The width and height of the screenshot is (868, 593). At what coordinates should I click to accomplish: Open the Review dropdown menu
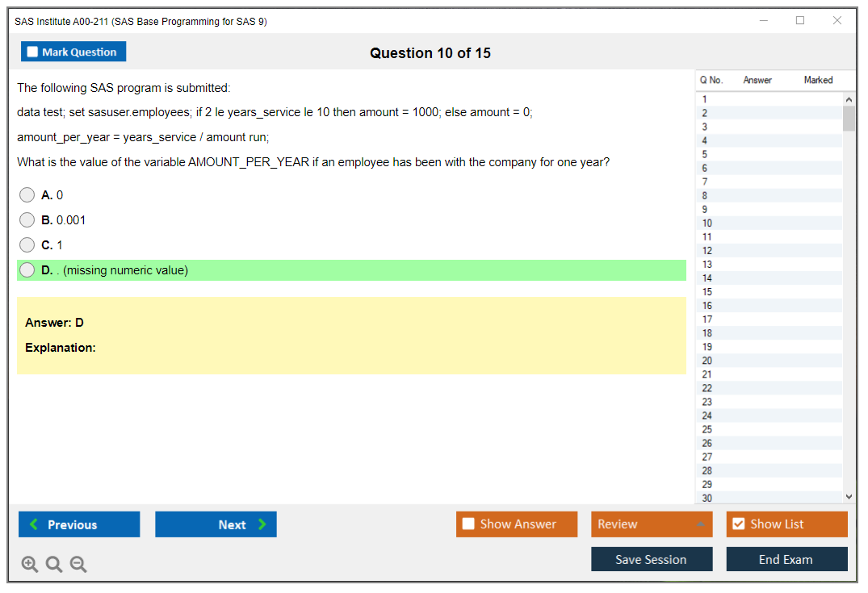(651, 524)
